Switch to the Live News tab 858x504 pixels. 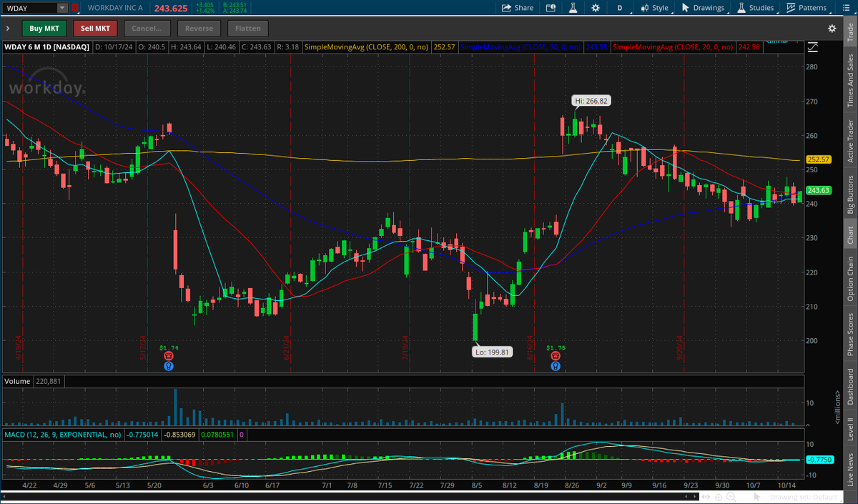(850, 468)
